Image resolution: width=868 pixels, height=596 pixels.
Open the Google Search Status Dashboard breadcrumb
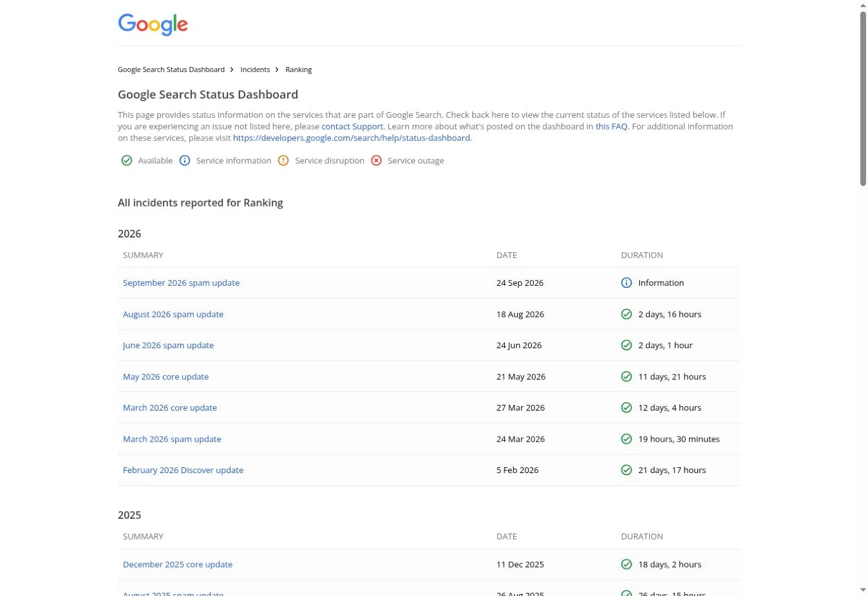[x=171, y=70]
